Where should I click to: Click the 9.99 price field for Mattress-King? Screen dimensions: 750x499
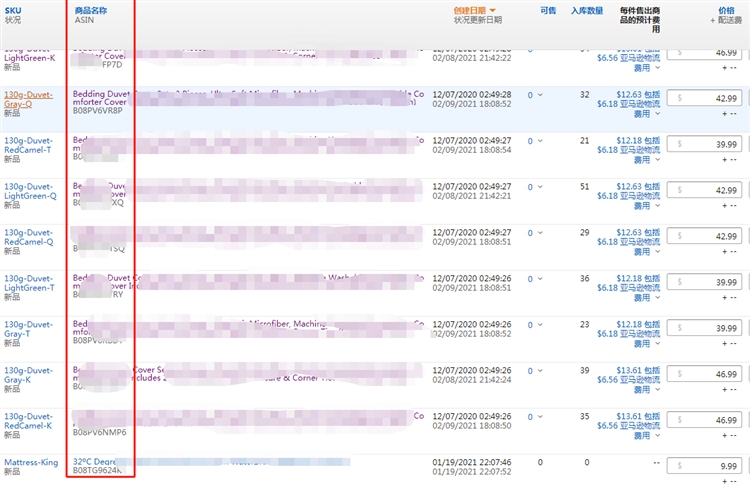tap(712, 466)
